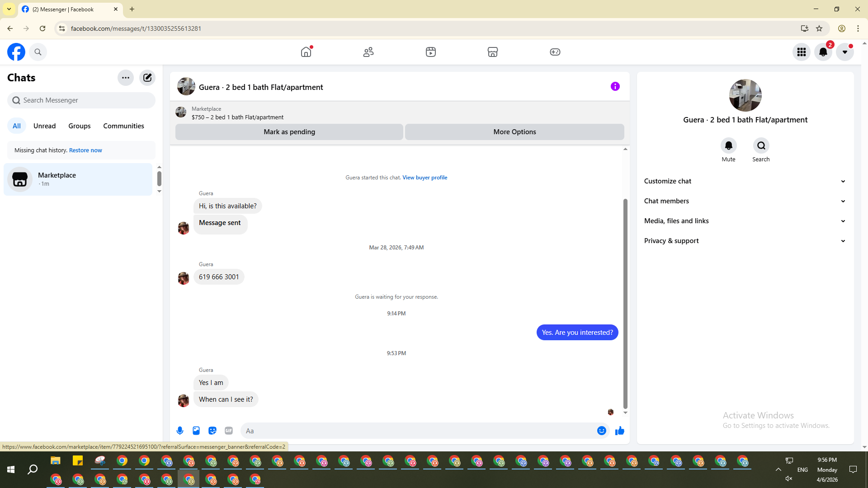Click the address bar URL

click(x=136, y=28)
